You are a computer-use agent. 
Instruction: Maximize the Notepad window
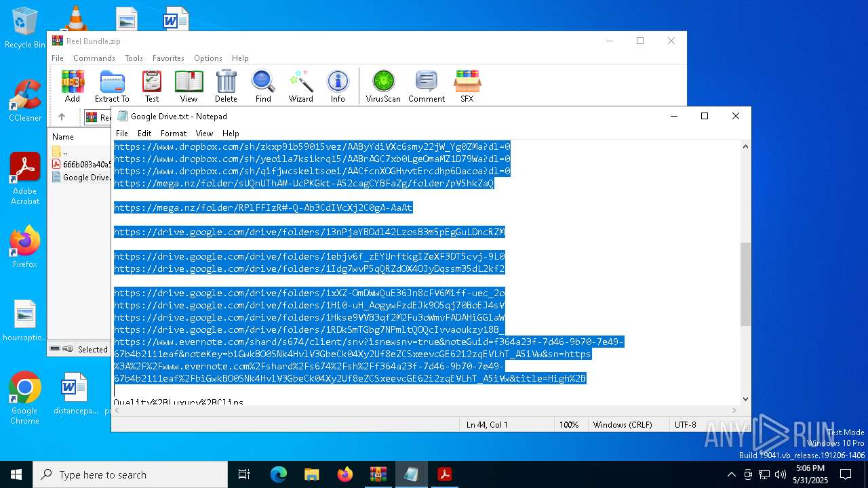pyautogui.click(x=705, y=116)
